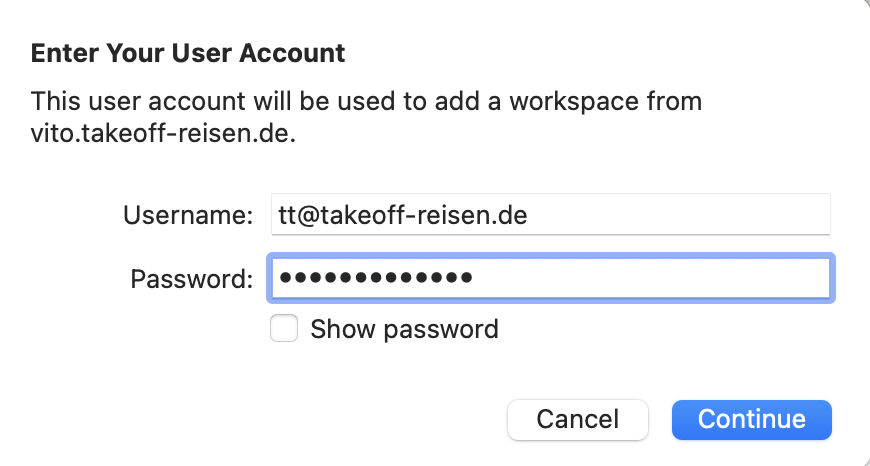Click the tt@takeoff-reisen.de username text
The image size is (870, 466).
(x=400, y=215)
